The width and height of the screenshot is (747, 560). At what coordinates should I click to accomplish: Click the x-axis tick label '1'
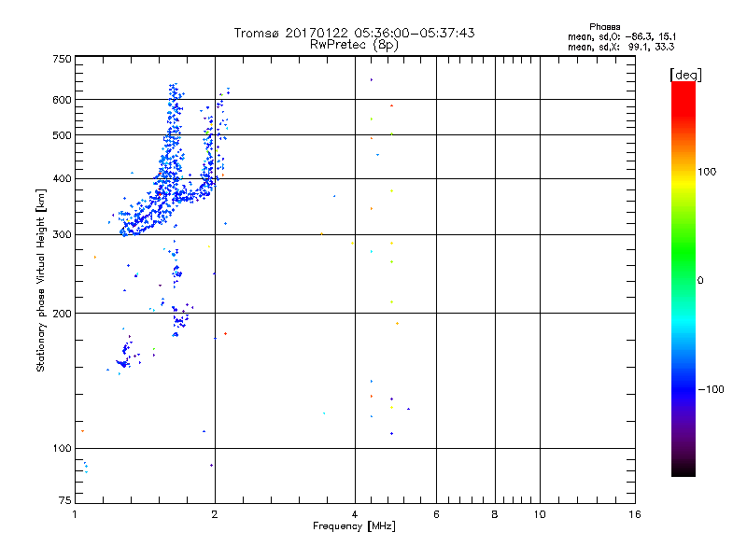coord(75,514)
